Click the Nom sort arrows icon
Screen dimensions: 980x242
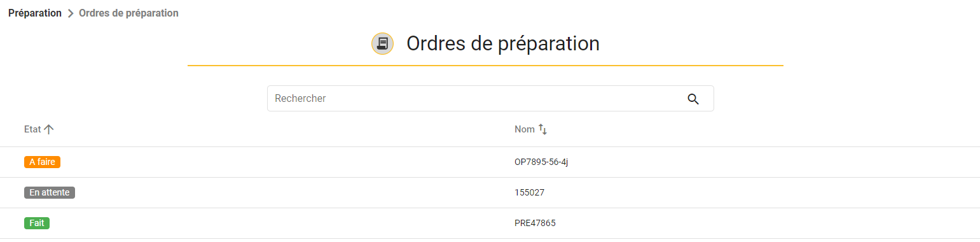click(542, 129)
